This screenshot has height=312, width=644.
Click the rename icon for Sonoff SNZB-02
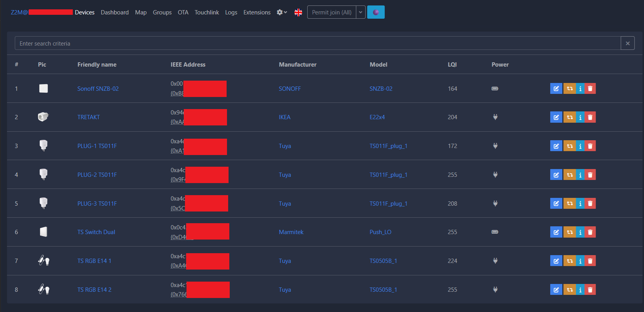tap(556, 89)
